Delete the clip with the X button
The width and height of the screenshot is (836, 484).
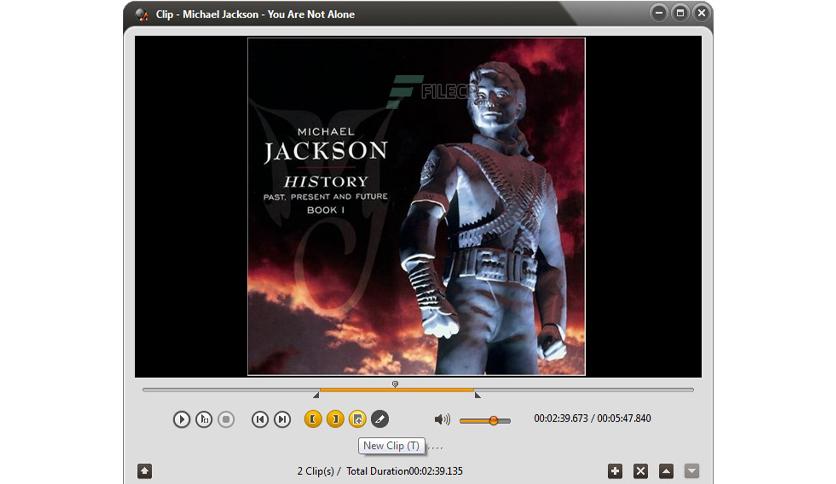click(641, 471)
